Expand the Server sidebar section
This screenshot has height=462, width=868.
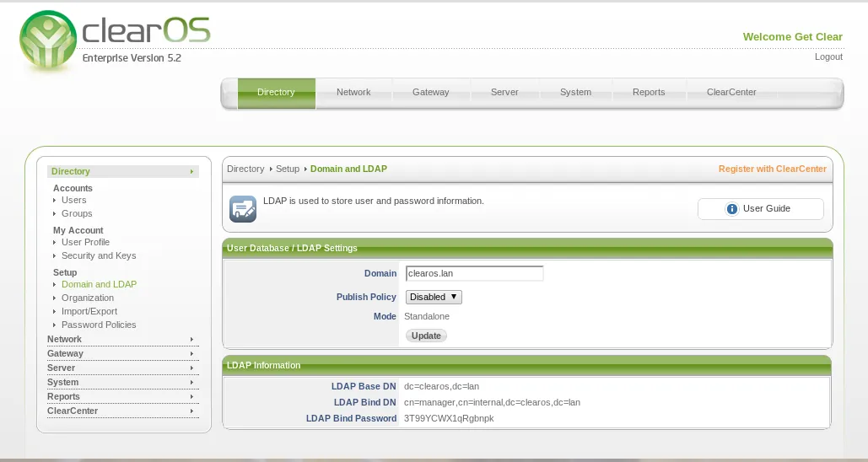[123, 368]
